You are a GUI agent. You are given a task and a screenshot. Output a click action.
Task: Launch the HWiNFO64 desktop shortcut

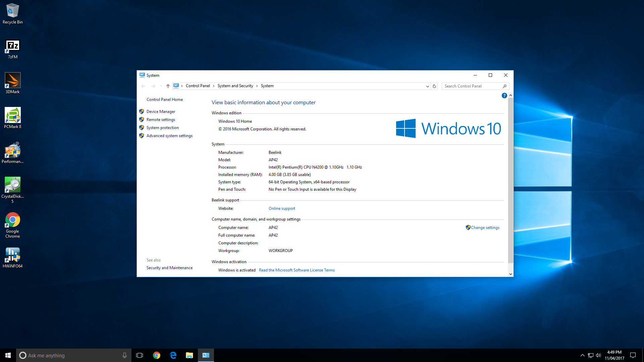12,257
